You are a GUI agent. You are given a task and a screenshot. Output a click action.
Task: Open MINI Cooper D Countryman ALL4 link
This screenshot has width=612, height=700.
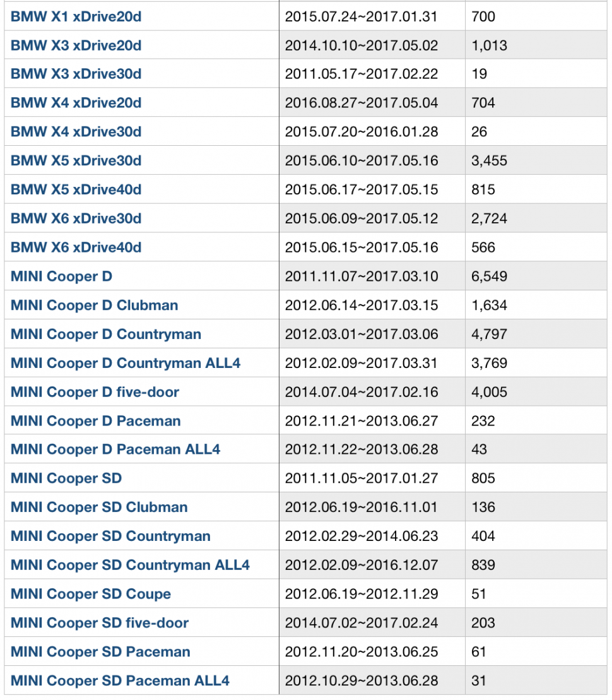(x=125, y=363)
